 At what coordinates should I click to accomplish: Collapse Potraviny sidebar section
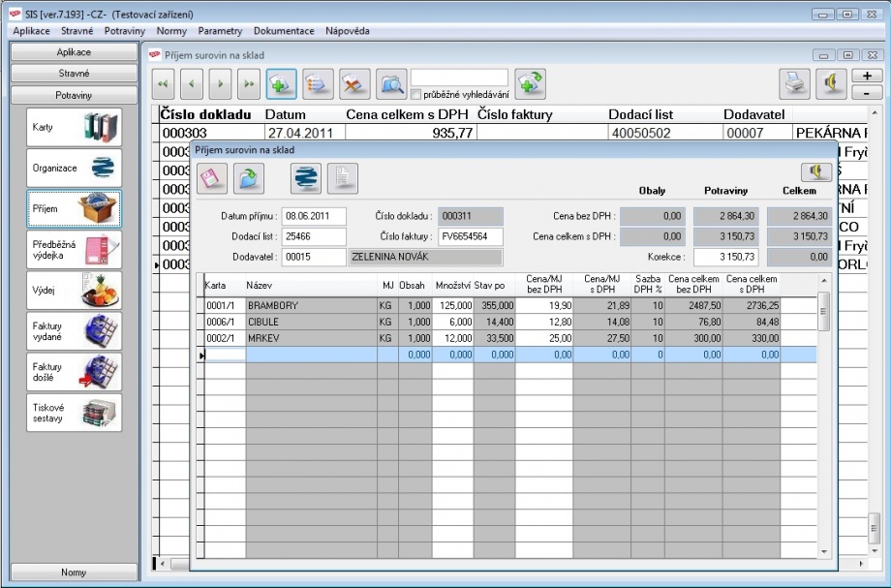click(74, 95)
